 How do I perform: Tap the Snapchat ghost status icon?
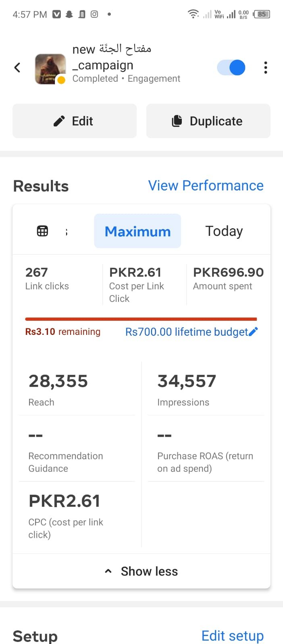69,14
